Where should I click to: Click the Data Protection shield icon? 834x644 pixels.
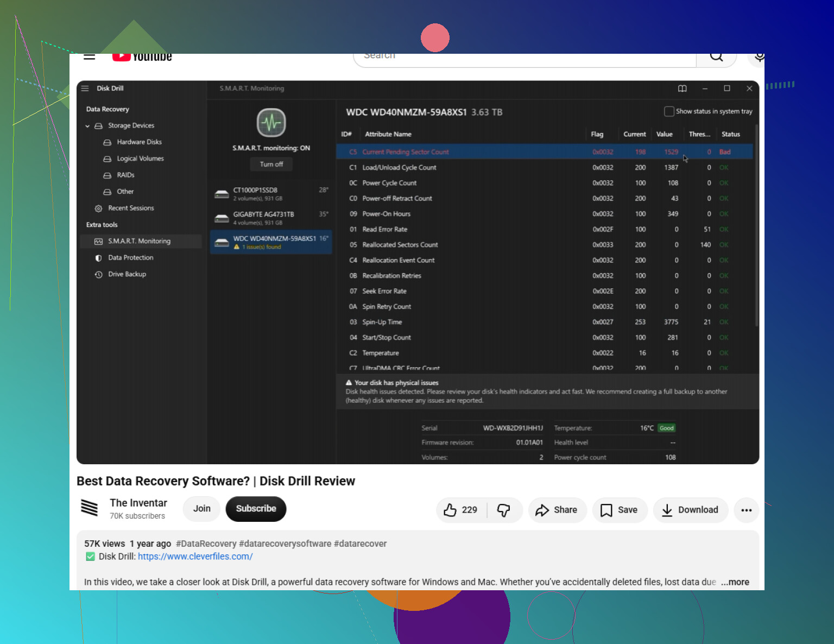pos(98,258)
